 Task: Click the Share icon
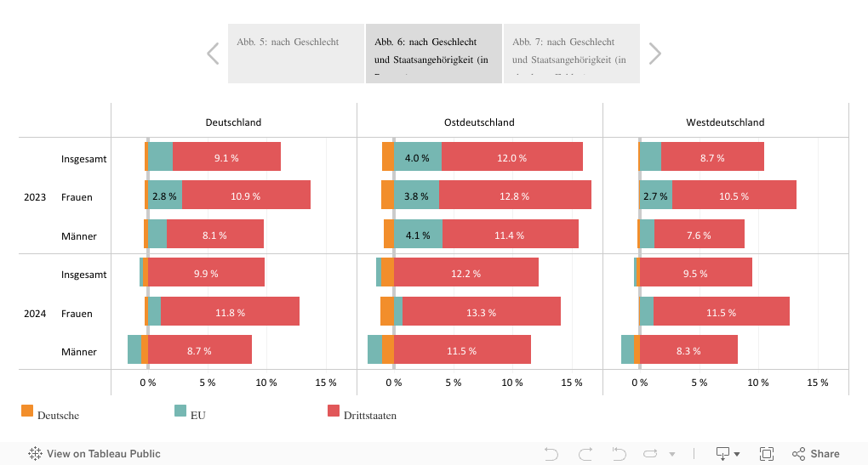pyautogui.click(x=815, y=454)
